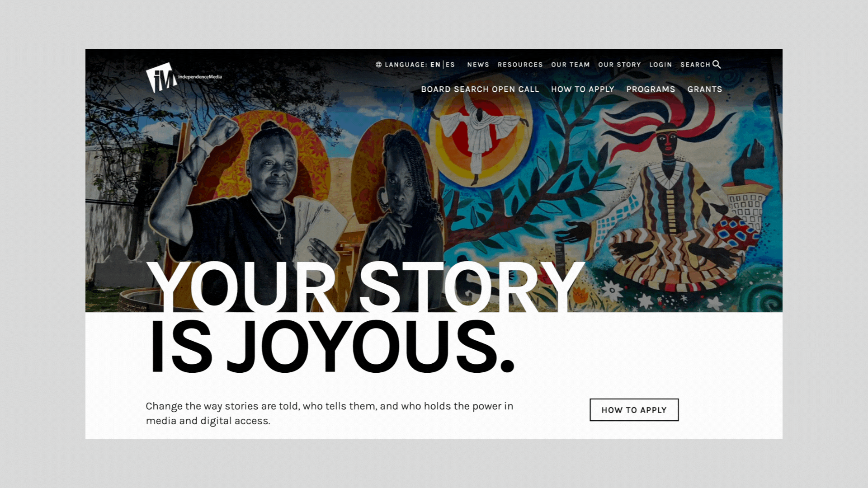Open the PROGRAMS dropdown menu

click(651, 89)
